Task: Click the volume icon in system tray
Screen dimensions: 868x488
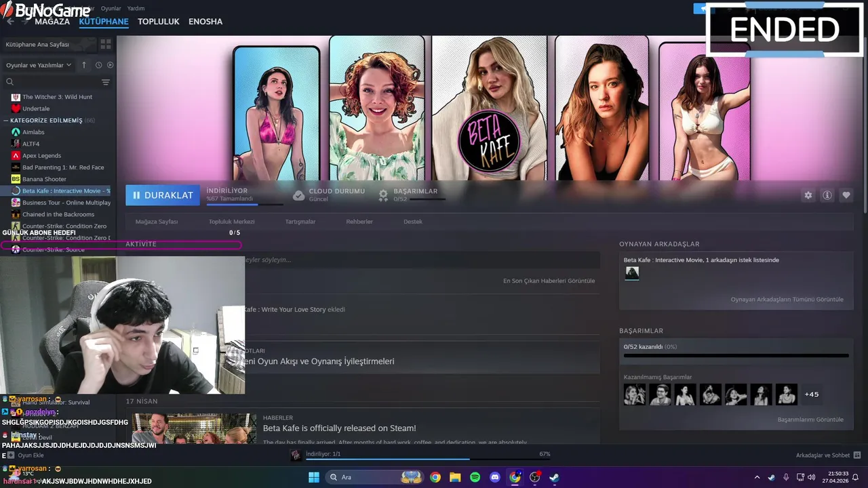Action: 812,477
